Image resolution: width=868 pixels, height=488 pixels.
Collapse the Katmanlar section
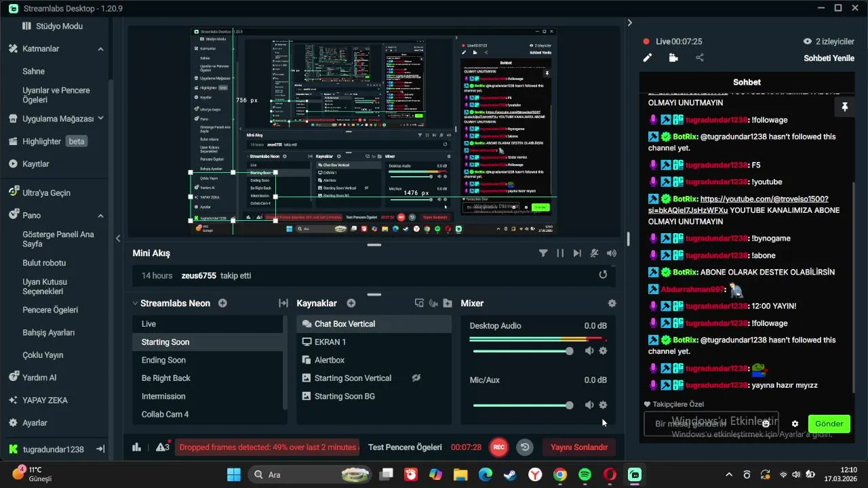coord(100,49)
